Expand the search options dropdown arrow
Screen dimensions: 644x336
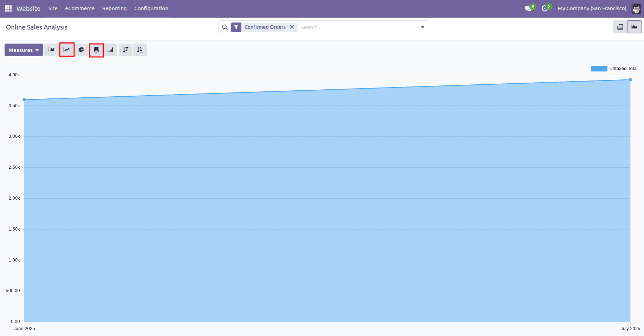click(x=423, y=27)
